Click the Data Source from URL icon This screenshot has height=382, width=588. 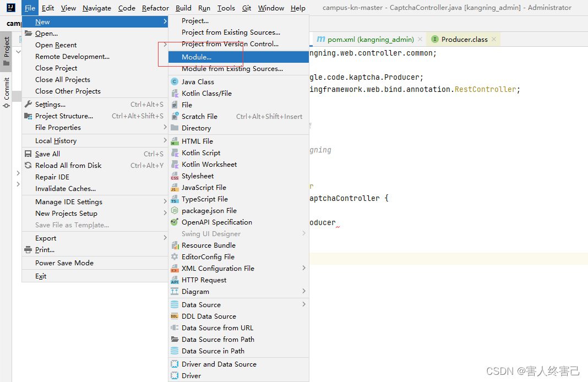click(x=175, y=328)
